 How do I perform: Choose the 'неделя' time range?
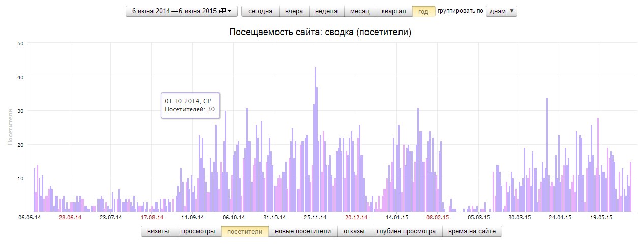pos(326,11)
